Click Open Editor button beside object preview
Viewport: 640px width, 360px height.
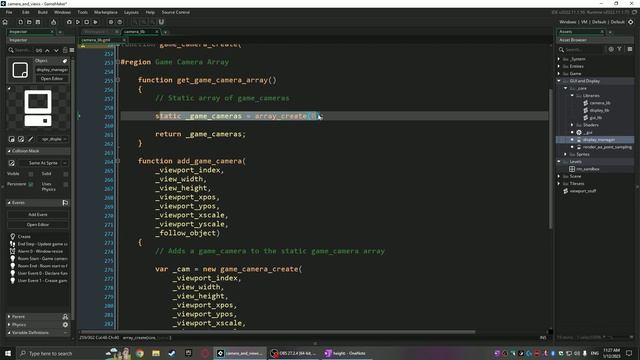tap(52, 79)
